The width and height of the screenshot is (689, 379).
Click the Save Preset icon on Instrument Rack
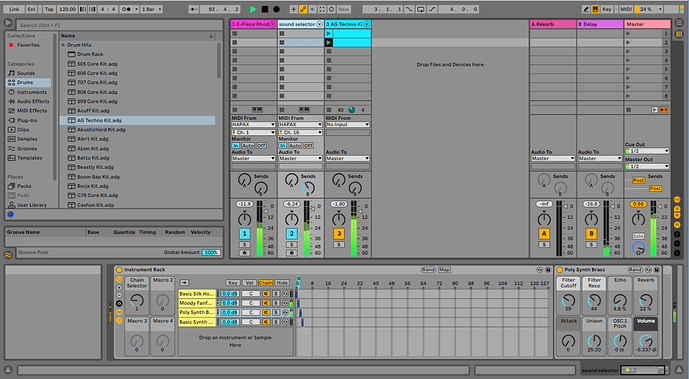[548, 270]
